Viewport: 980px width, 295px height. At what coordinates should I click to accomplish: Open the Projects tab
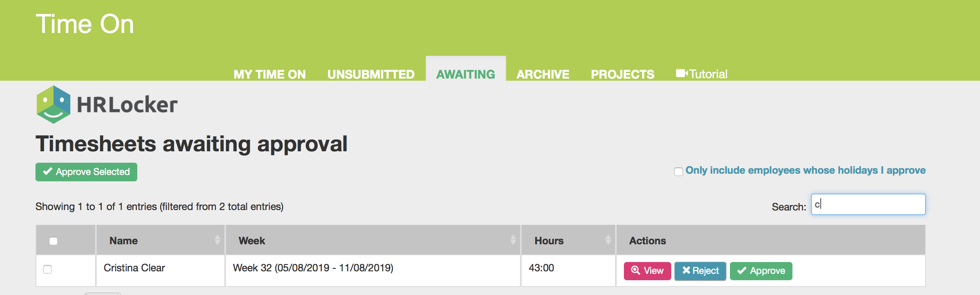(x=622, y=74)
